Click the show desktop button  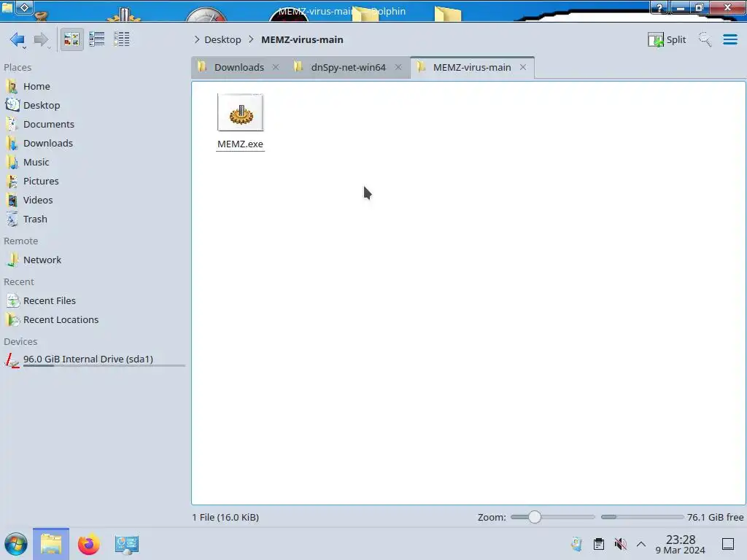pos(728,544)
